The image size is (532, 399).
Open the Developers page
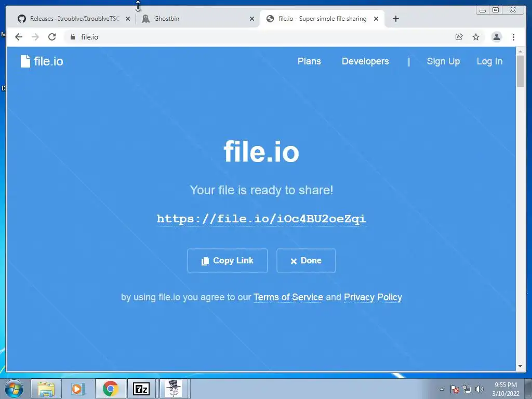[x=365, y=61]
